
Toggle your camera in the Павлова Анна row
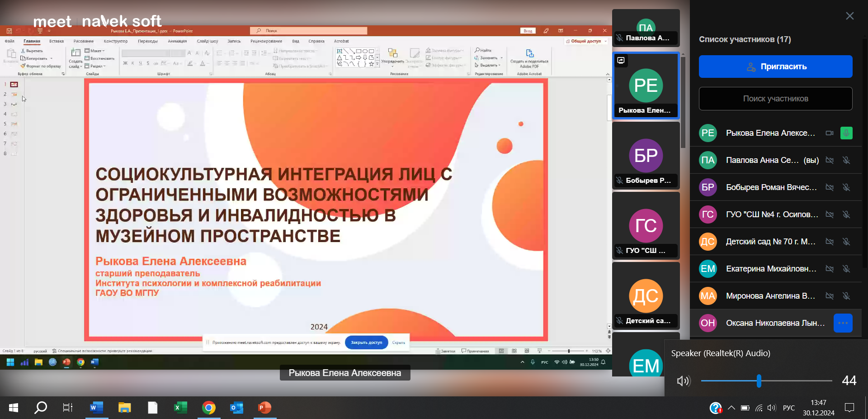click(x=829, y=160)
